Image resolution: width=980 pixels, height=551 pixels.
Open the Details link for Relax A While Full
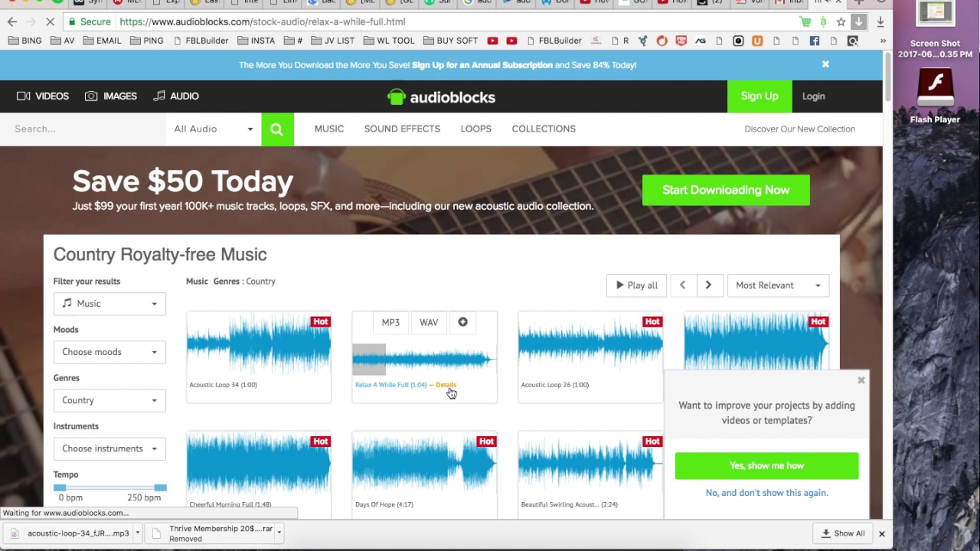pyautogui.click(x=446, y=385)
